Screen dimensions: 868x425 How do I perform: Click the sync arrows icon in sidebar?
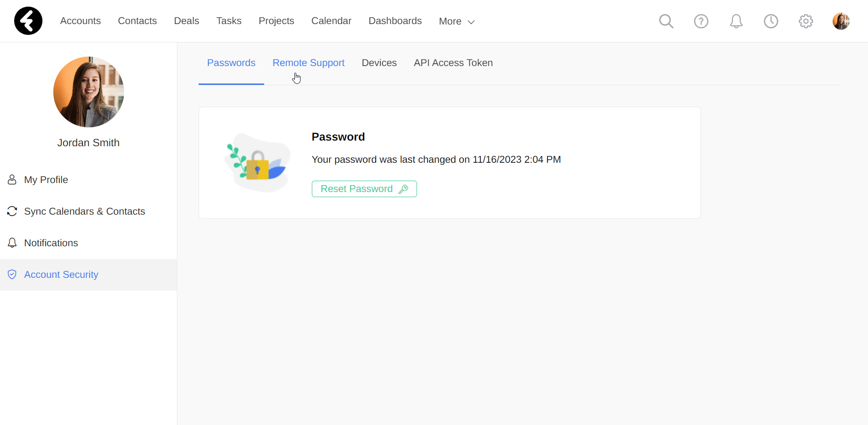coord(12,211)
